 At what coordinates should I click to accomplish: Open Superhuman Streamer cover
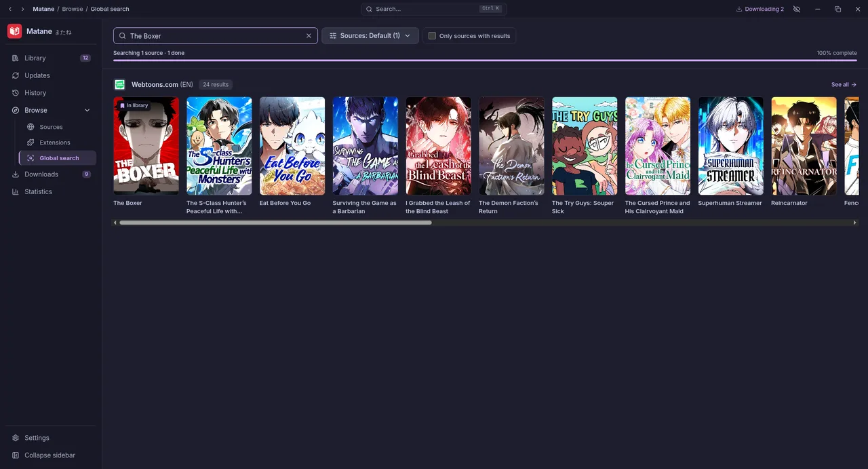click(x=731, y=146)
